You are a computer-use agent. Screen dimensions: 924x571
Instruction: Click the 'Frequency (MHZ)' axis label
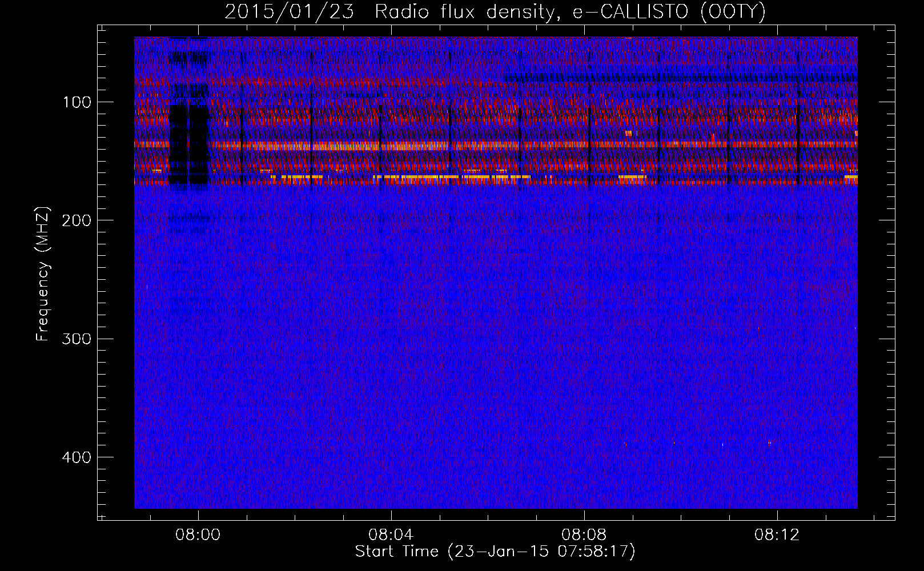[43, 274]
